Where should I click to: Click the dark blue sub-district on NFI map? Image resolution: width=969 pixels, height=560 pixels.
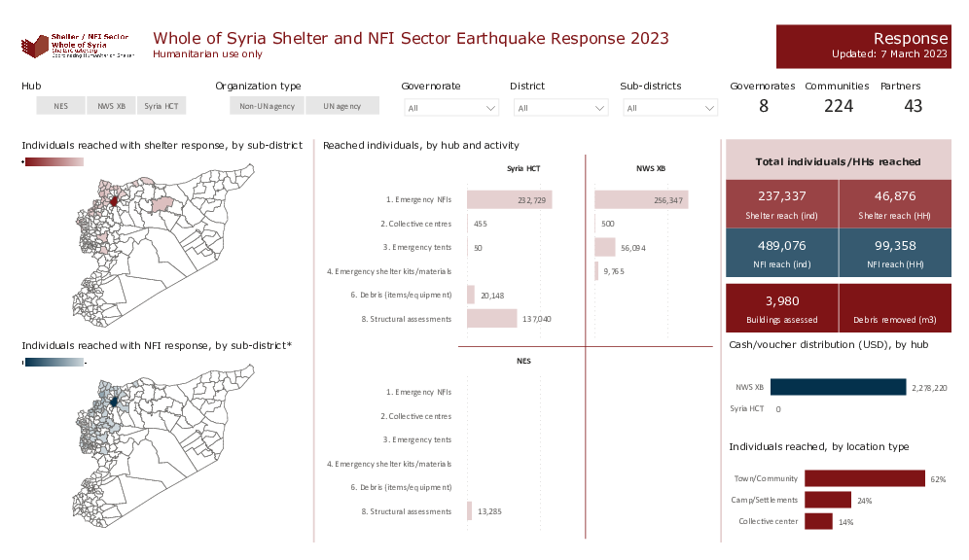coord(114,400)
